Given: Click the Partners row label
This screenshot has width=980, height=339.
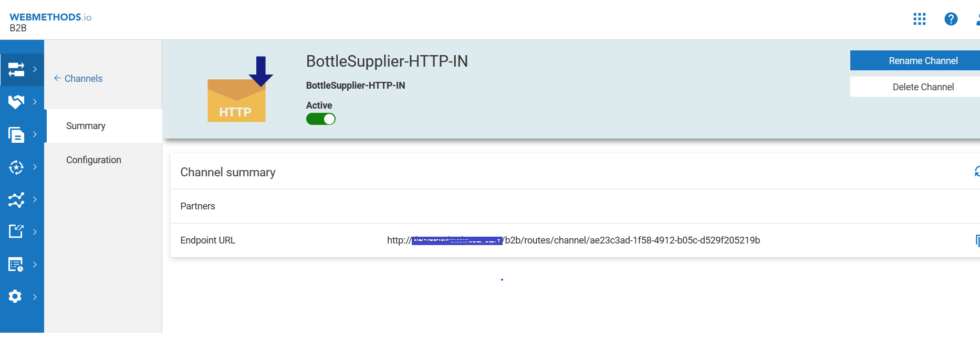Looking at the screenshot, I should (x=198, y=206).
